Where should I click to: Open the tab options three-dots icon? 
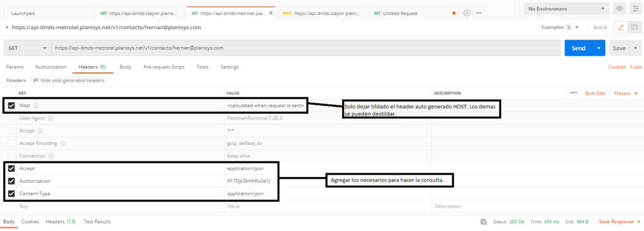479,13
